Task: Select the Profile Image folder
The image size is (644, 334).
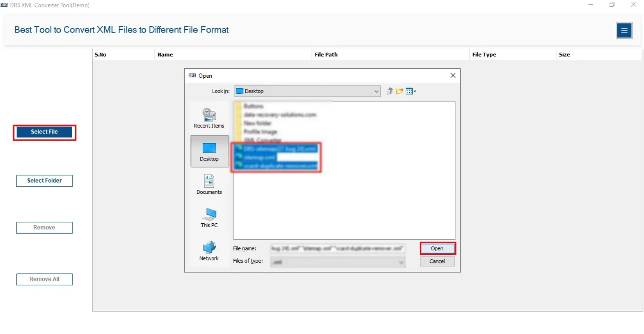Action: tap(256, 132)
